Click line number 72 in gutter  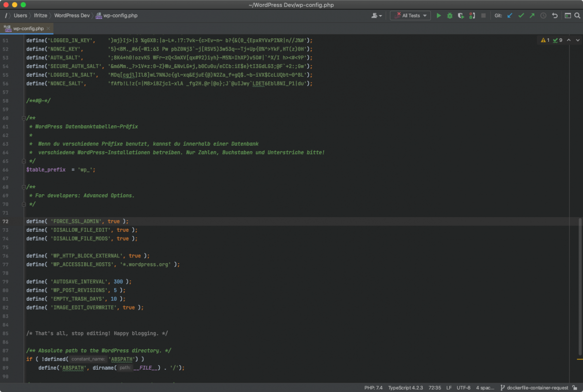coord(5,222)
